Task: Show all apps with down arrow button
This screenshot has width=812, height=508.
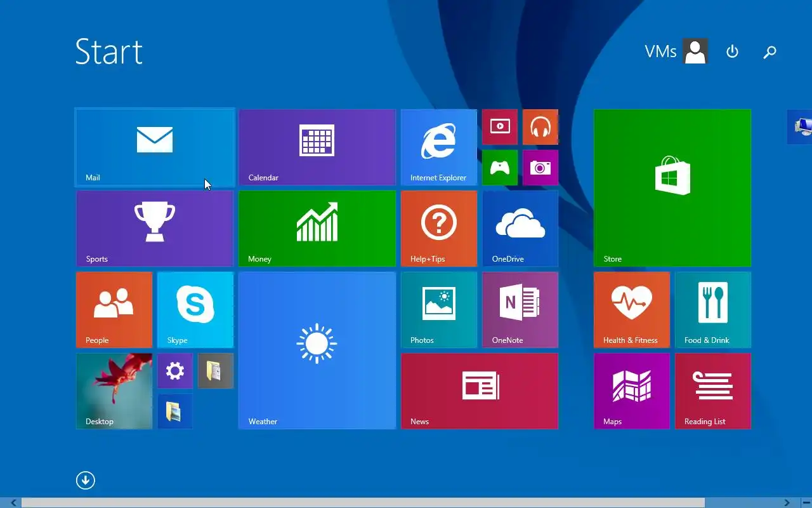Action: coord(86,480)
